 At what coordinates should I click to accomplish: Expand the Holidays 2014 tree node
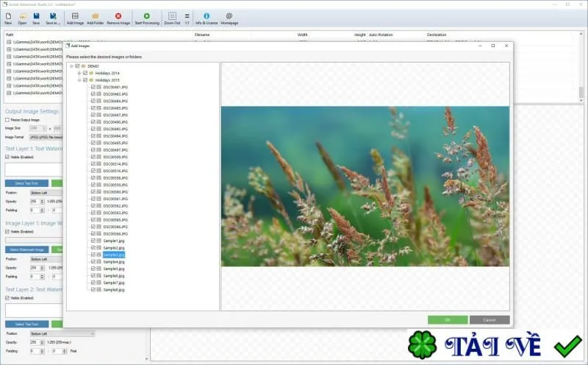click(x=79, y=74)
